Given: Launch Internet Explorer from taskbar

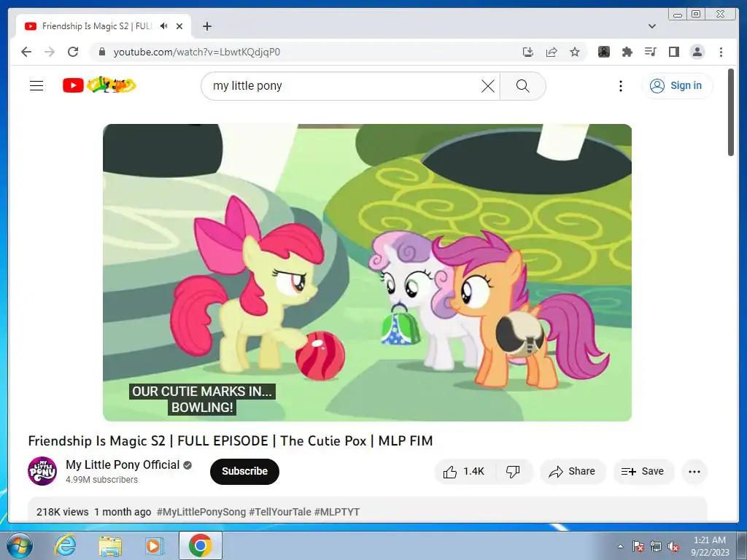Looking at the screenshot, I should pos(65,545).
